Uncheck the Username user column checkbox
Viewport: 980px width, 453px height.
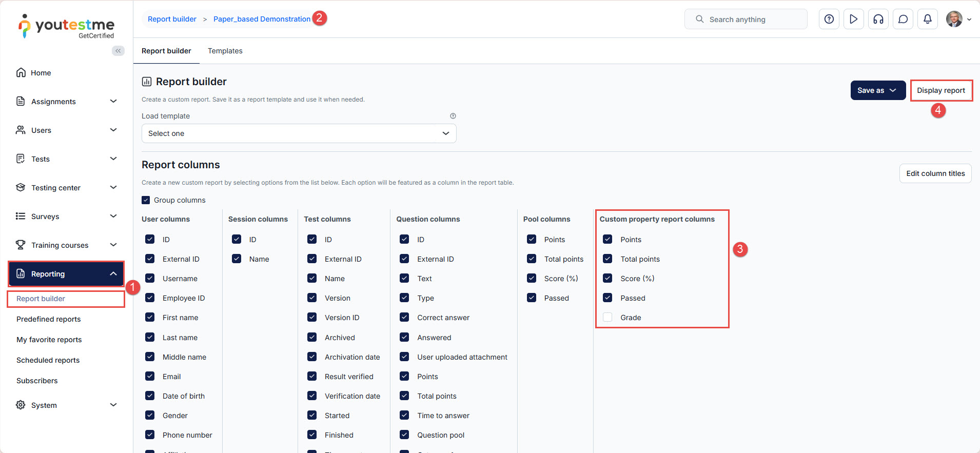[x=150, y=279]
